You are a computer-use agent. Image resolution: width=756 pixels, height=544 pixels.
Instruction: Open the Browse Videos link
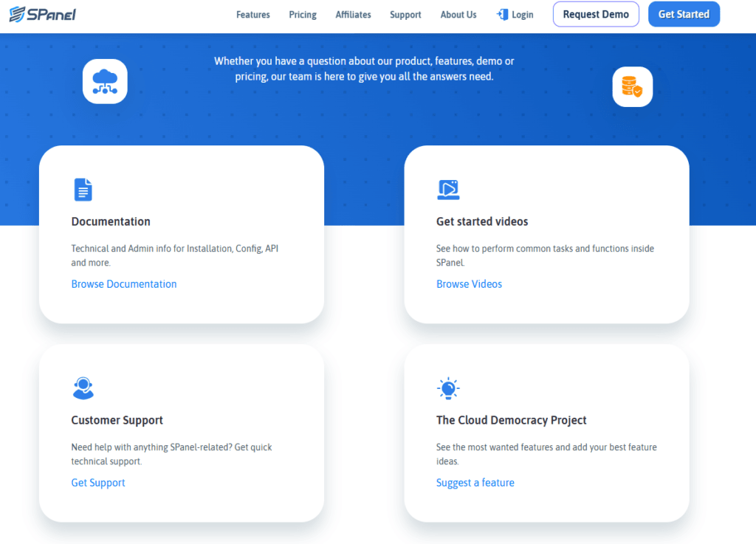469,284
